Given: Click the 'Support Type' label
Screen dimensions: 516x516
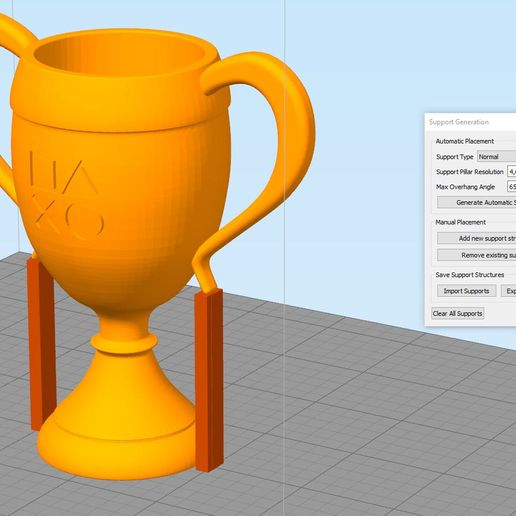Looking at the screenshot, I should [455, 157].
